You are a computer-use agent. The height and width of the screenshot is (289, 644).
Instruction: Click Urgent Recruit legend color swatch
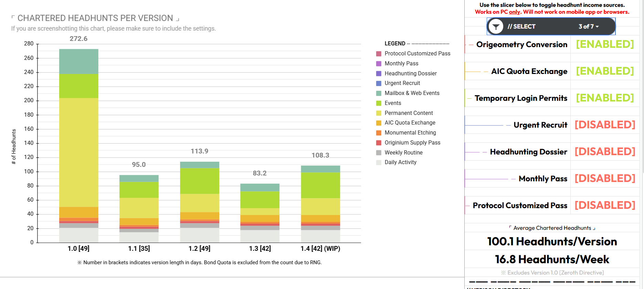(x=379, y=83)
